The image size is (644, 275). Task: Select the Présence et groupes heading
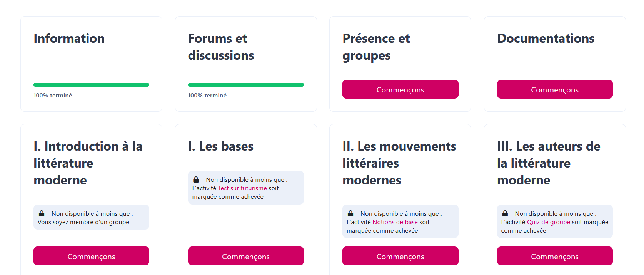376,47
